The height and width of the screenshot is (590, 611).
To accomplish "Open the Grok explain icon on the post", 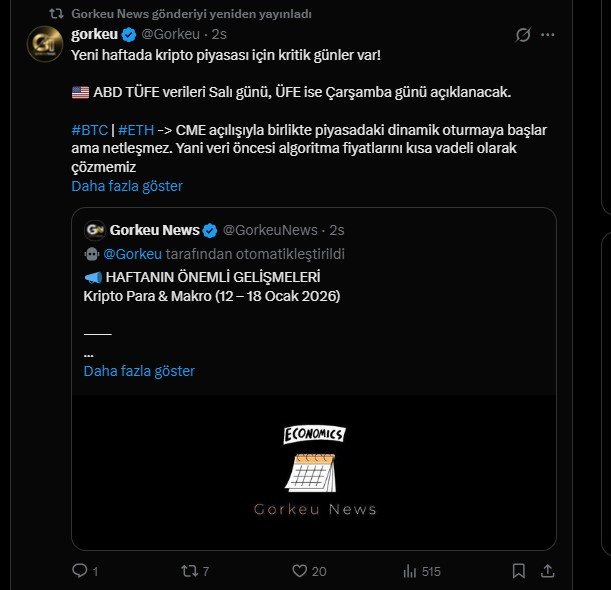I will point(522,35).
